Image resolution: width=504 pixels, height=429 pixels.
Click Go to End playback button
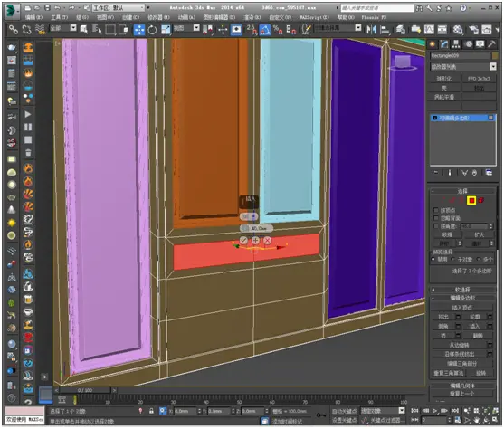pos(455,411)
